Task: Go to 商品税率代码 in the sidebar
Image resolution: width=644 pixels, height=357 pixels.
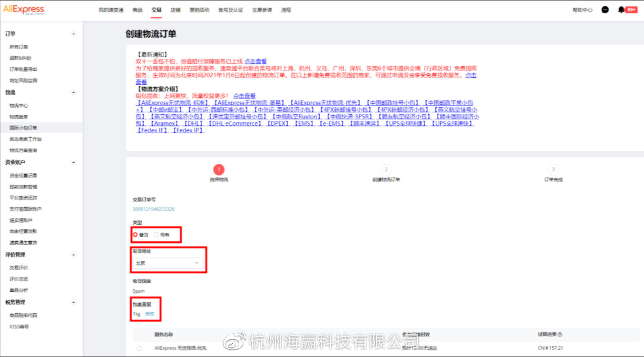Action: click(23, 315)
